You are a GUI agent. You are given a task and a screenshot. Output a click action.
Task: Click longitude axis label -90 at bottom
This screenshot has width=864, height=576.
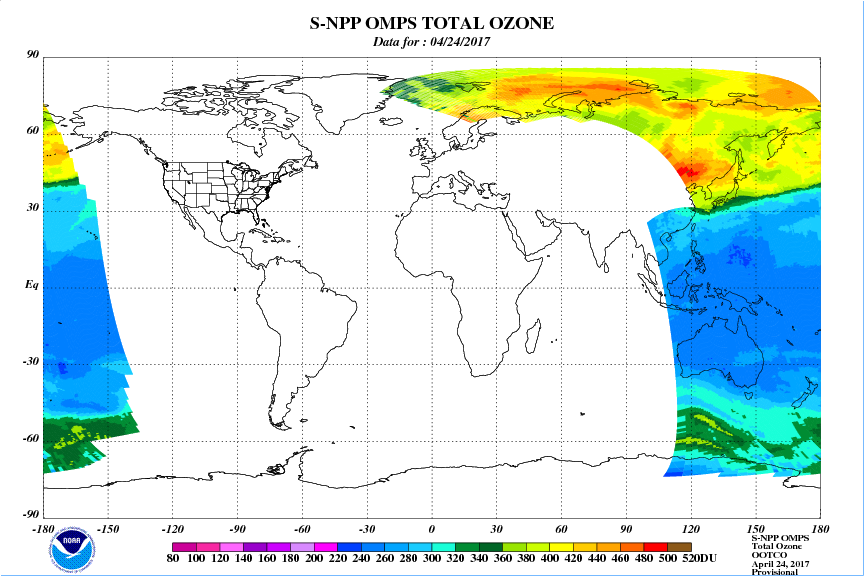click(x=237, y=529)
